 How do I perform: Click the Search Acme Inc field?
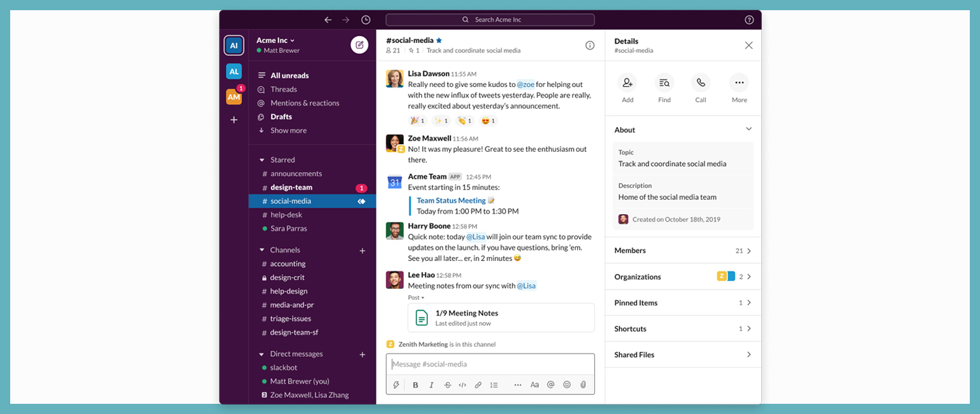tap(490, 20)
